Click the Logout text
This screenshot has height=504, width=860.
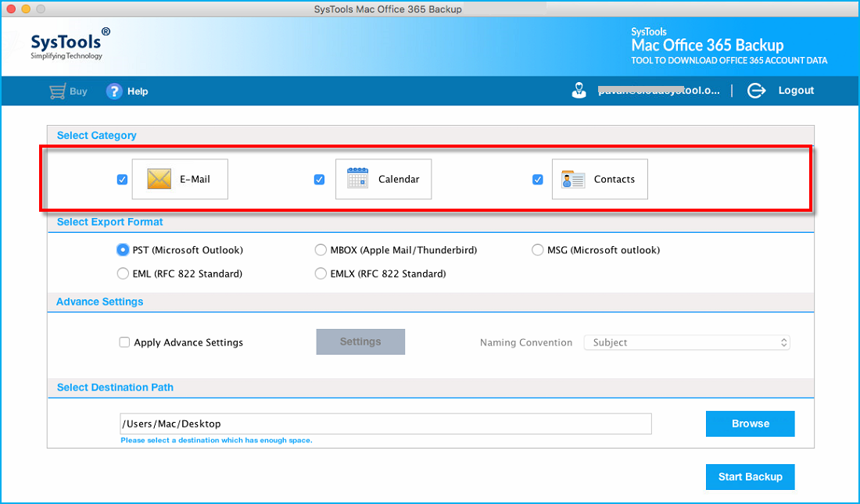coord(796,91)
